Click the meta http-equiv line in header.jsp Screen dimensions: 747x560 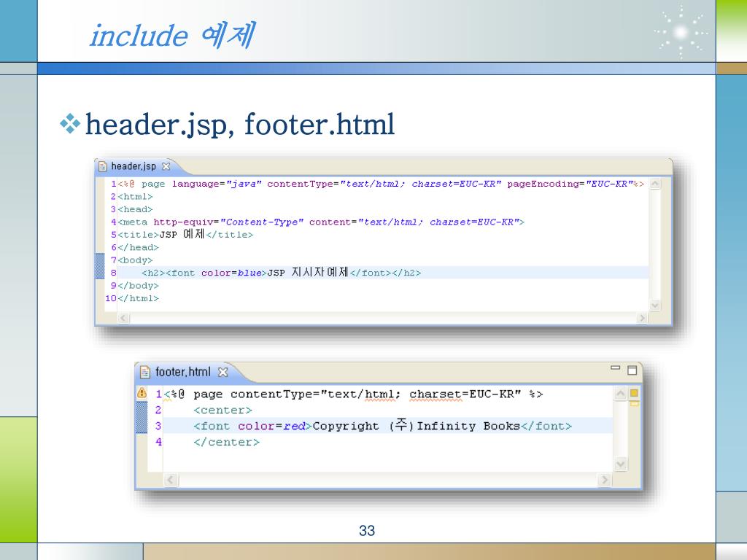tap(321, 222)
